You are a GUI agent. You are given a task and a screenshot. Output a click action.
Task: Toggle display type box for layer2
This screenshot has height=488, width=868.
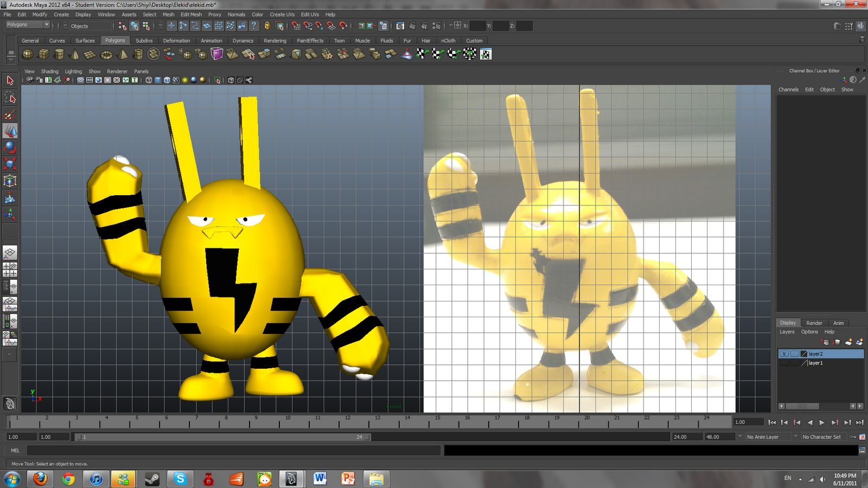click(794, 354)
